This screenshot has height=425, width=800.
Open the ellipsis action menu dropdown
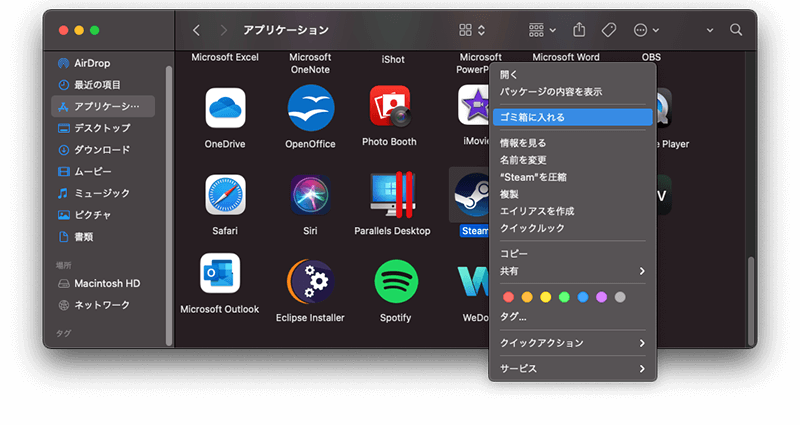(x=646, y=30)
